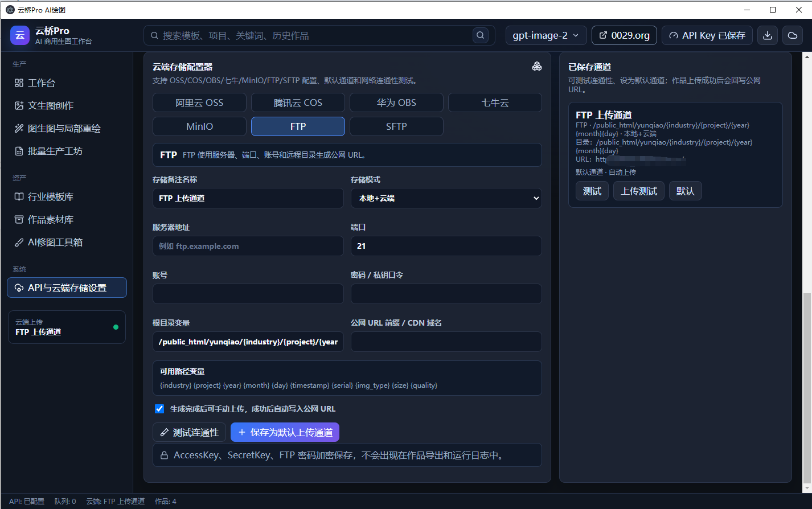The height and width of the screenshot is (509, 812).
Task: Click the 根目录变量 input field
Action: (x=248, y=342)
